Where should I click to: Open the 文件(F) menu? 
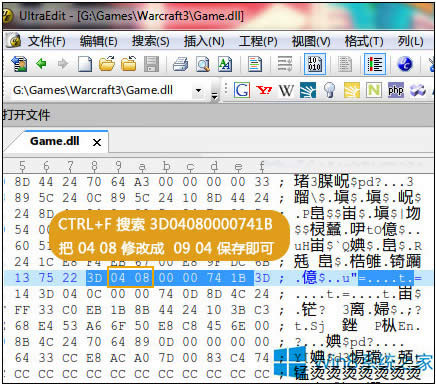(46, 41)
